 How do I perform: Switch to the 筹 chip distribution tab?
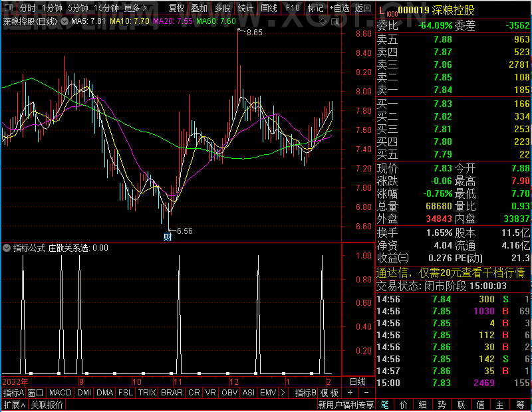coord(520,405)
